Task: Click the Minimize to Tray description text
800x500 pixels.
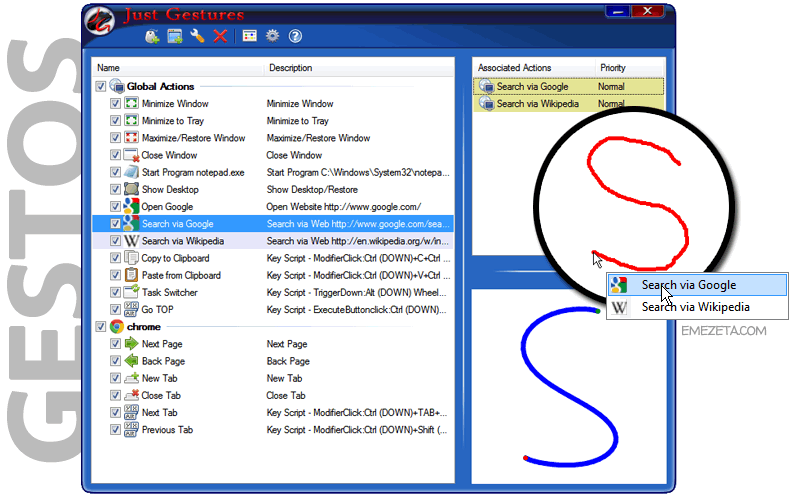Action: (x=297, y=120)
